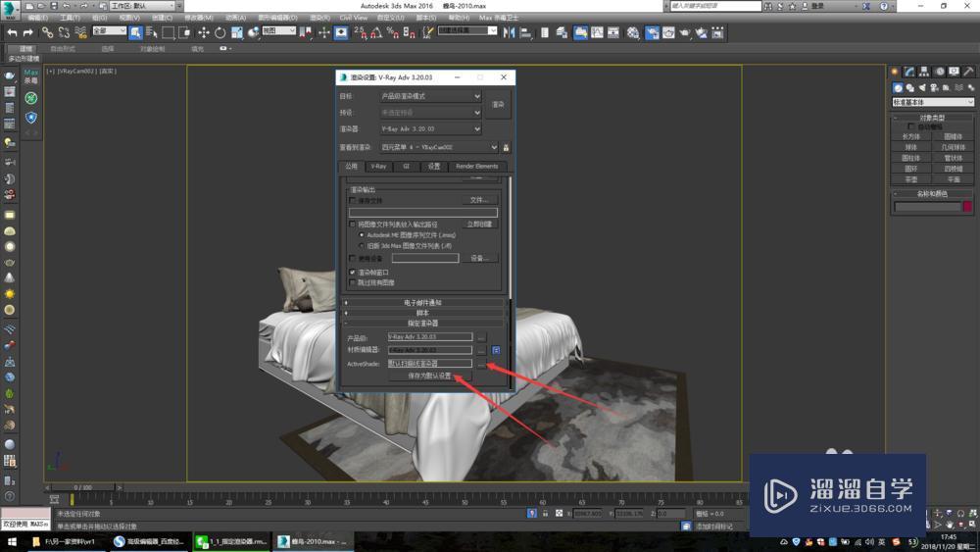Open the Modify panel tab icon
Screen dimensions: 980x552
(x=907, y=72)
